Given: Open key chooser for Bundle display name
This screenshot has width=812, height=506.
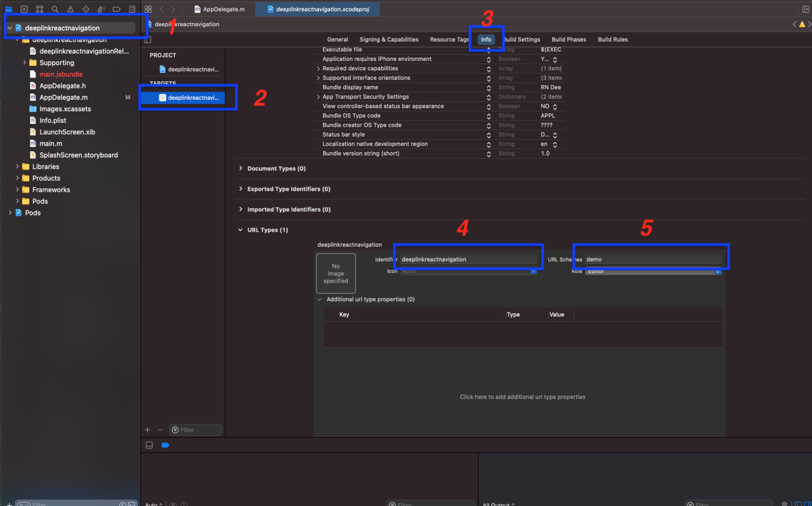Looking at the screenshot, I should click(488, 88).
